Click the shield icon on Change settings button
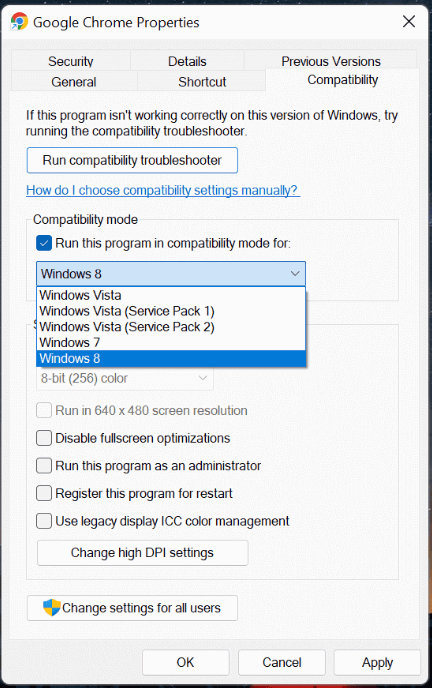The width and height of the screenshot is (432, 688). pos(51,608)
